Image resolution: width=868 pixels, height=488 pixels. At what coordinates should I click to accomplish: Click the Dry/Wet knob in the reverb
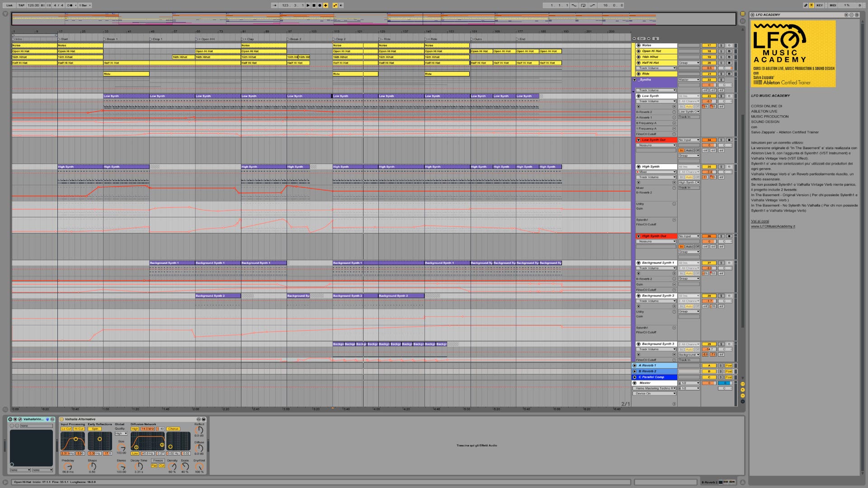(x=199, y=467)
